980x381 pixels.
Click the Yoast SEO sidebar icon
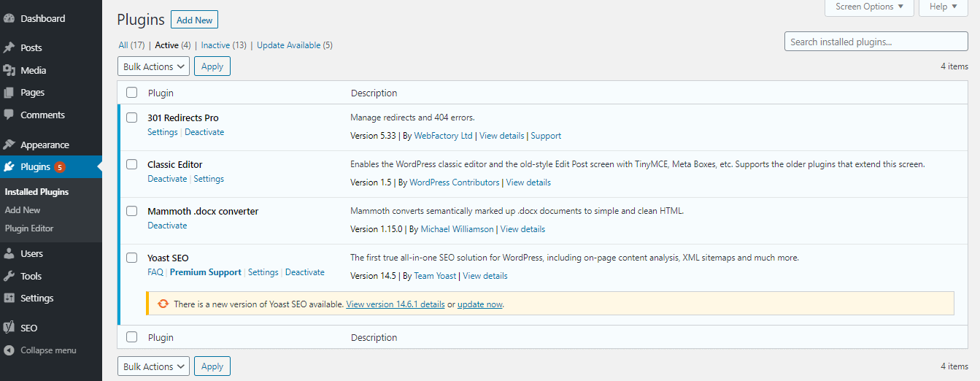tap(9, 328)
